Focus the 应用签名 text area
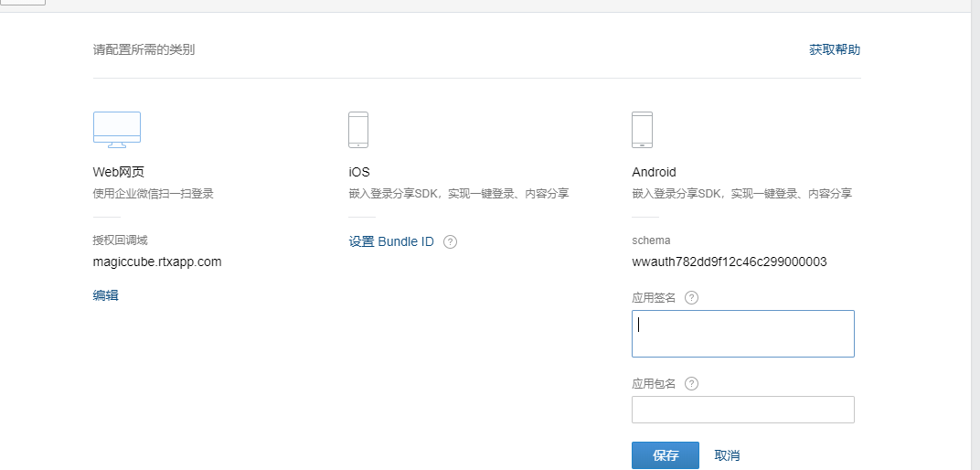Screen dimensions: 980x470 coord(743,334)
